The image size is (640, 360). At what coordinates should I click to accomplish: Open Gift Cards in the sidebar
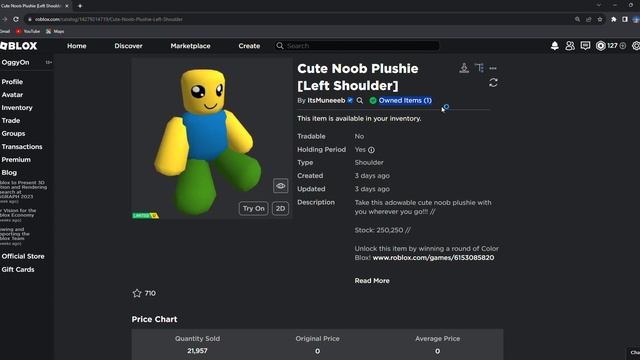18,269
